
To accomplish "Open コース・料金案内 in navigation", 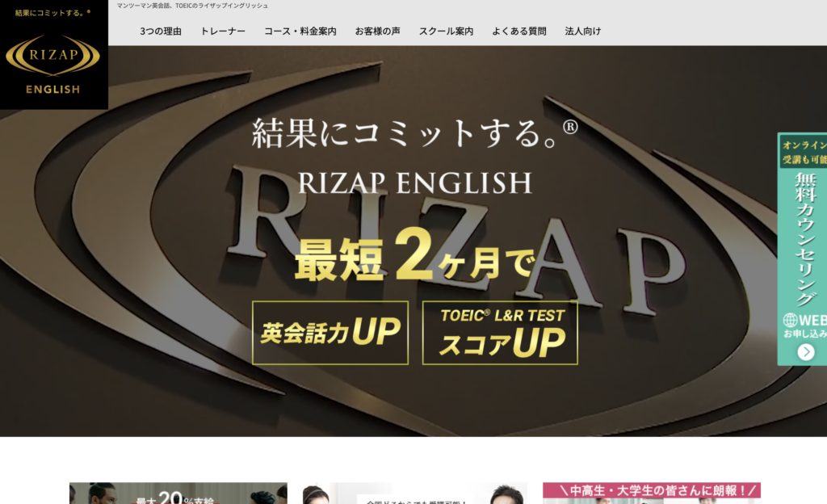I will [x=300, y=31].
